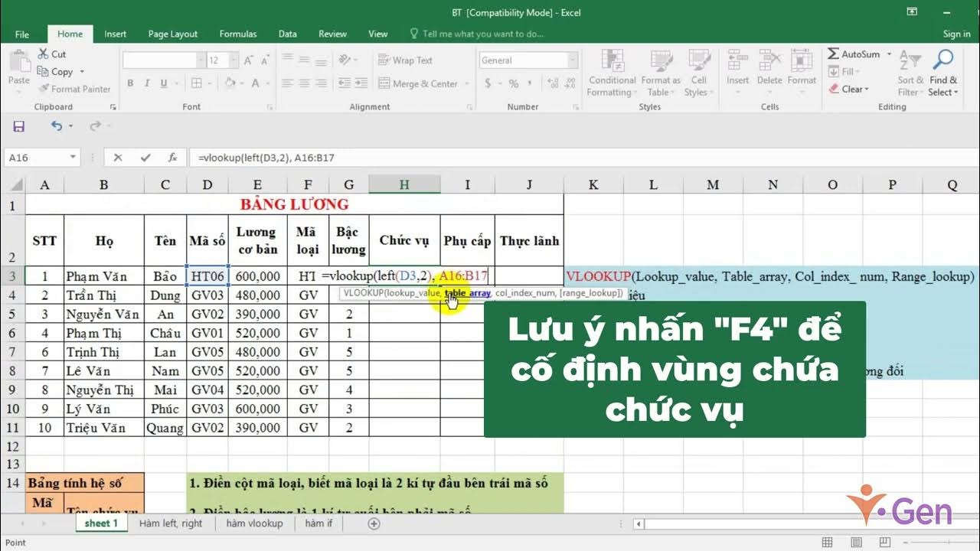Click the Orientation text-angle icon
The image size is (980, 551).
[x=346, y=60]
